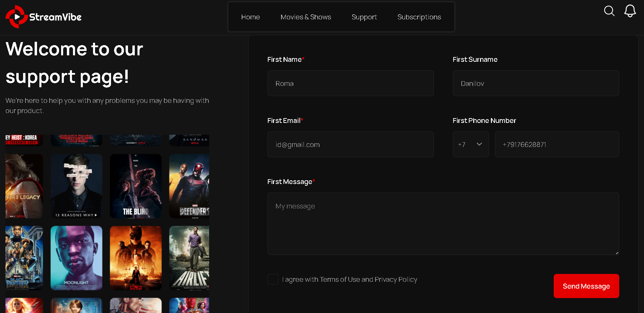This screenshot has height=313, width=644.
Task: Open the Moonlight movie poster
Action: coord(76,258)
